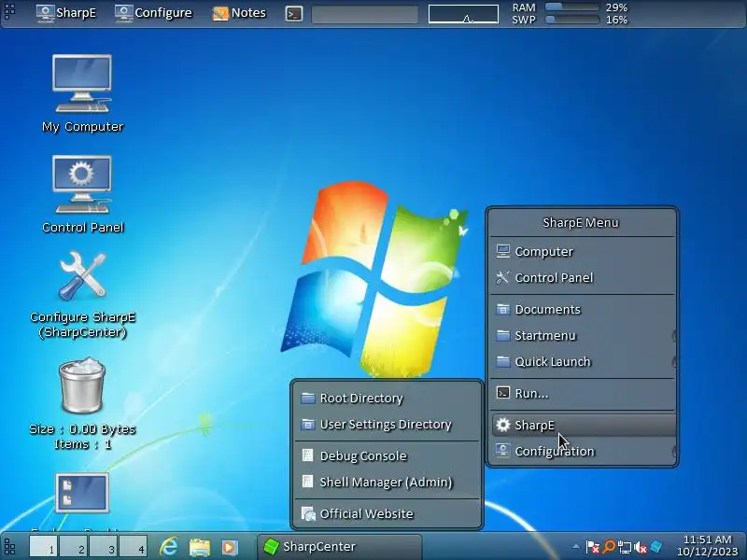747x560 pixels.
Task: Click the Official Website globe icon
Action: 308,514
